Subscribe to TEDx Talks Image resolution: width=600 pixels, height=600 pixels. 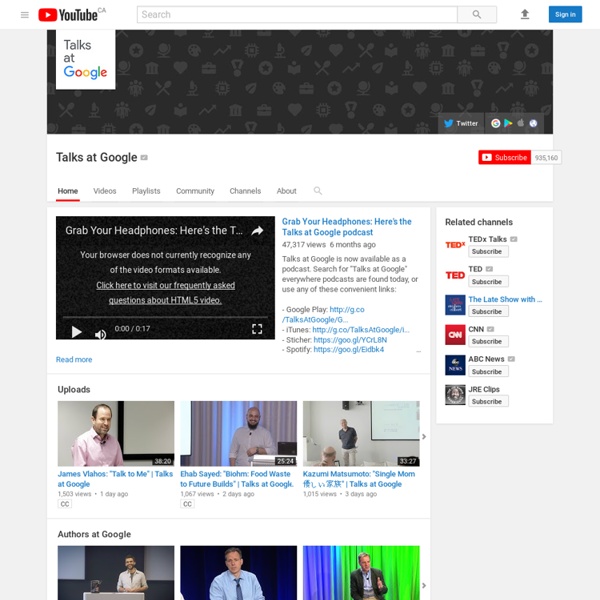(x=488, y=251)
